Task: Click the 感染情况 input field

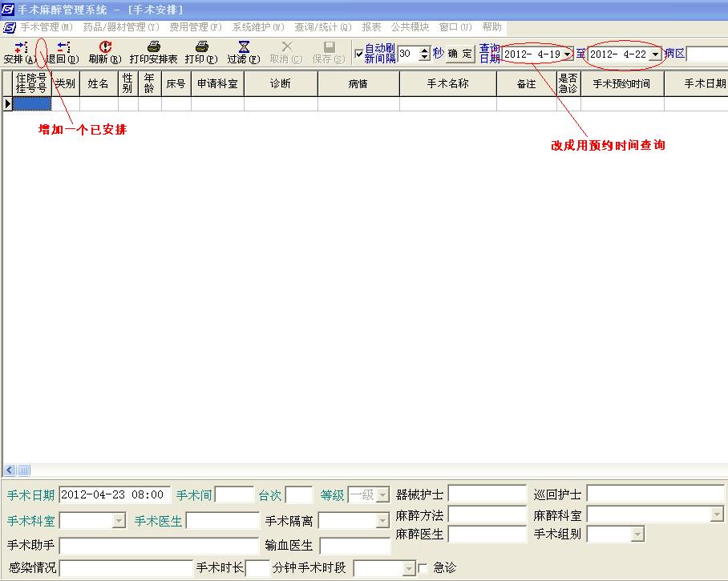Action: click(x=126, y=568)
